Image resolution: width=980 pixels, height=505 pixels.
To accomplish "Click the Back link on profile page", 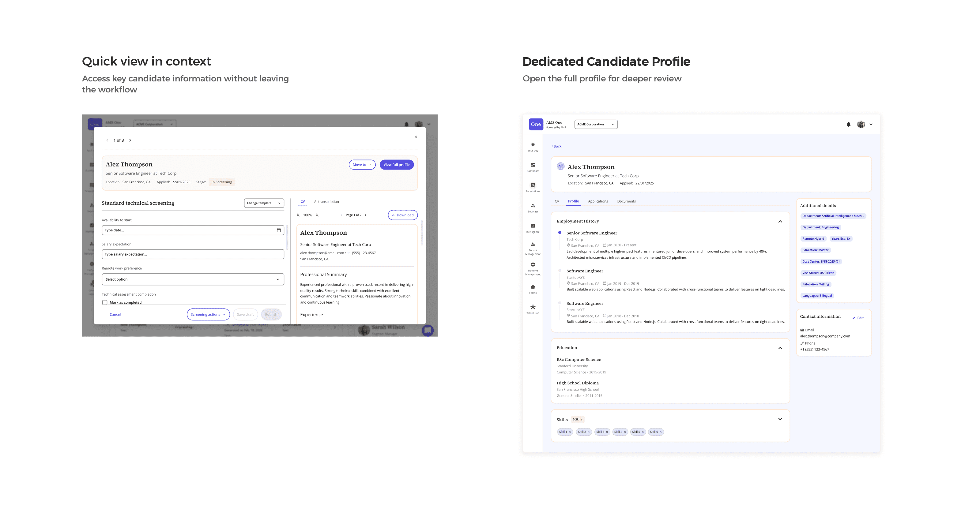I will pos(556,146).
